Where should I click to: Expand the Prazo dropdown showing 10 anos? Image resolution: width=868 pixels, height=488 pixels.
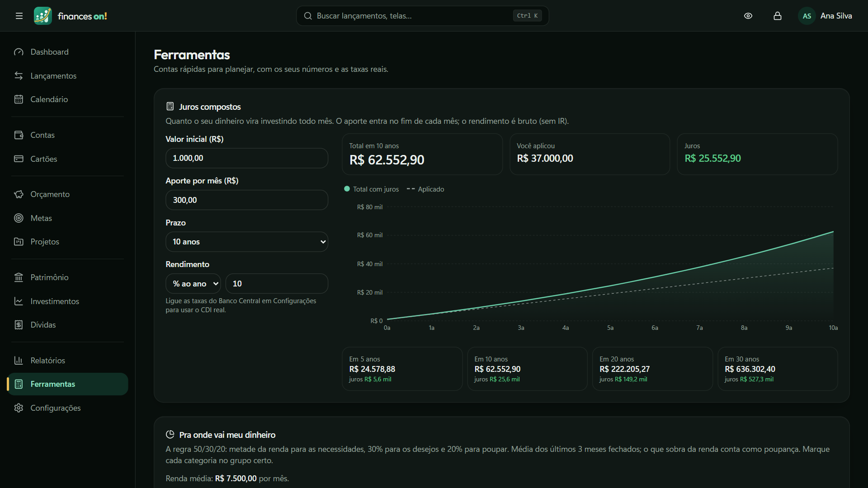click(247, 242)
